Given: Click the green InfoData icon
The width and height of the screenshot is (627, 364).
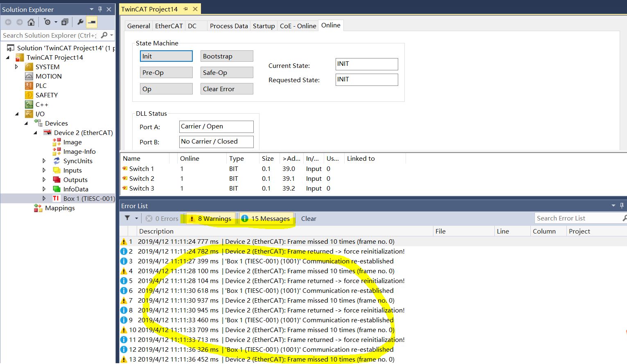Looking at the screenshot, I should point(57,189).
